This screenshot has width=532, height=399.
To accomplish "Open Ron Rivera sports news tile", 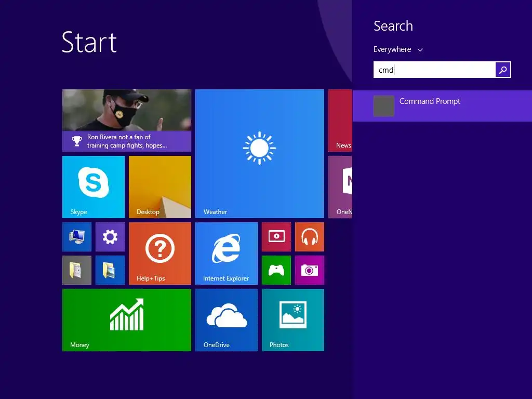I will coord(127,121).
